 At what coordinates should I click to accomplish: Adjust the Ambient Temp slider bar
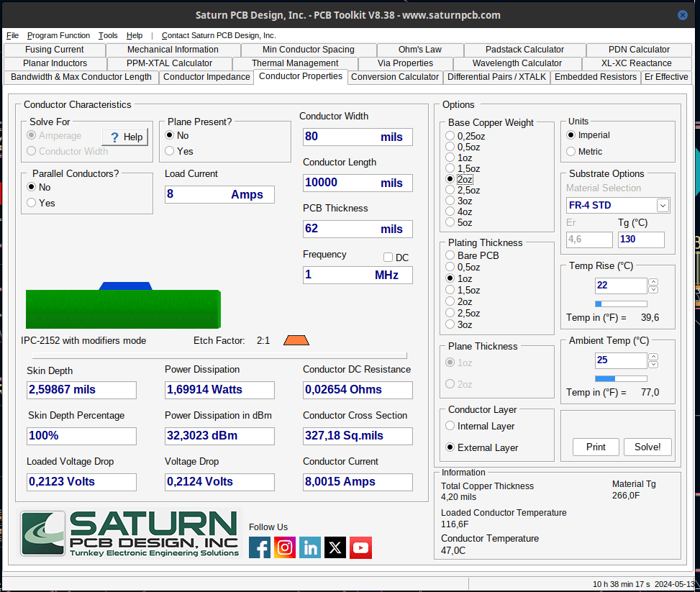pos(621,378)
